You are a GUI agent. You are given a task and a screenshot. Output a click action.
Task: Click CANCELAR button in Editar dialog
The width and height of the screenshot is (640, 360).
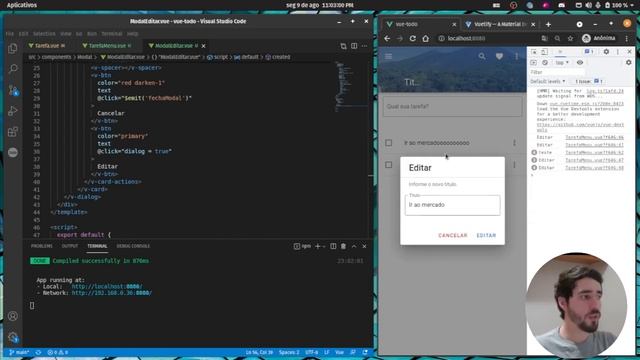452,236
